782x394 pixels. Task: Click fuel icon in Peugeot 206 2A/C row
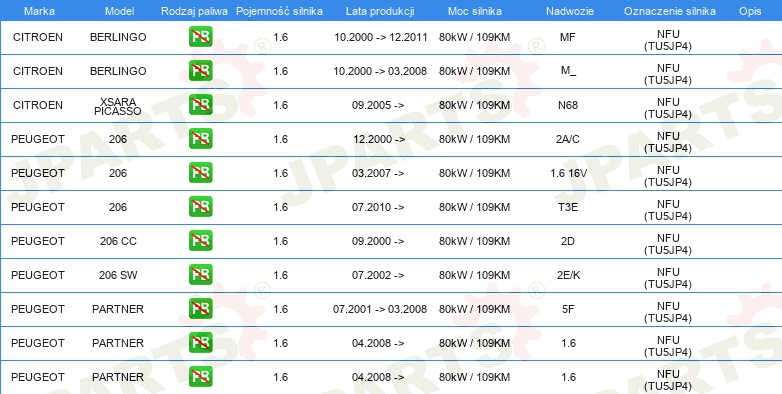click(x=200, y=139)
